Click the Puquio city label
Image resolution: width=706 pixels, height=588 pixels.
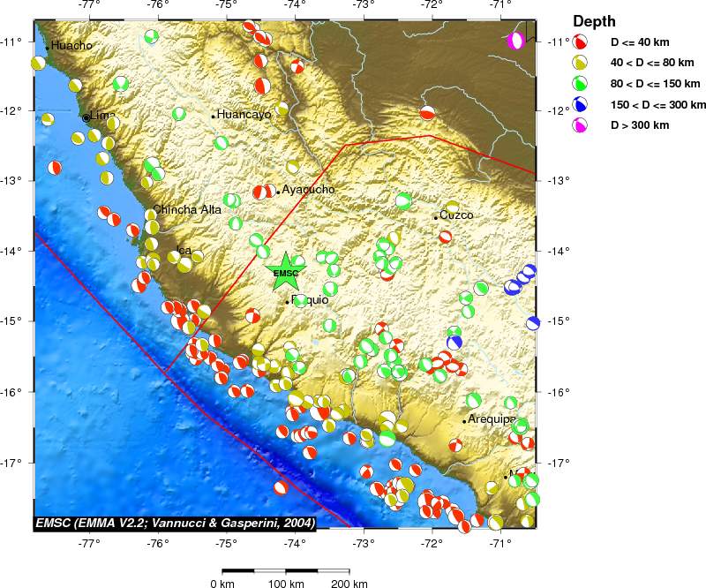point(310,300)
